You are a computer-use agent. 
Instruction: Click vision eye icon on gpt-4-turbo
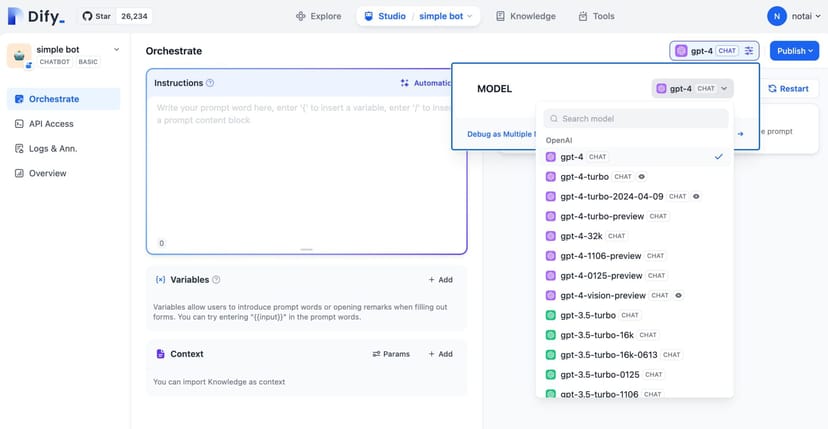click(642, 177)
